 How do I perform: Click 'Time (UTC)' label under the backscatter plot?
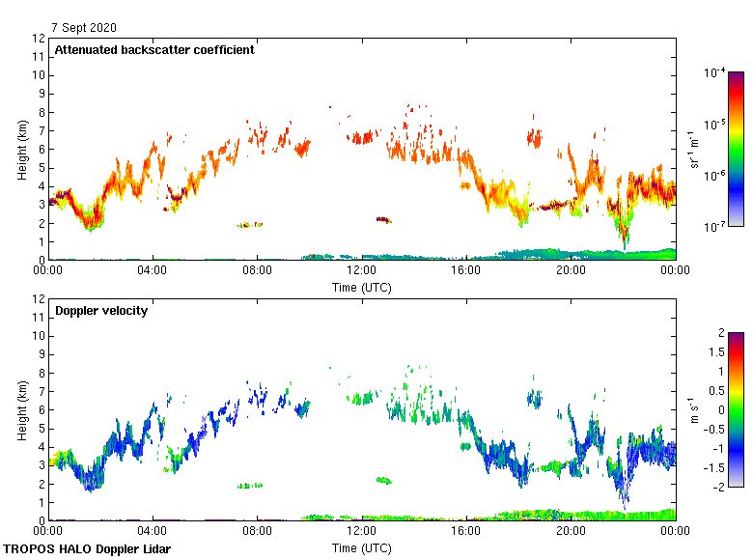coord(361,287)
